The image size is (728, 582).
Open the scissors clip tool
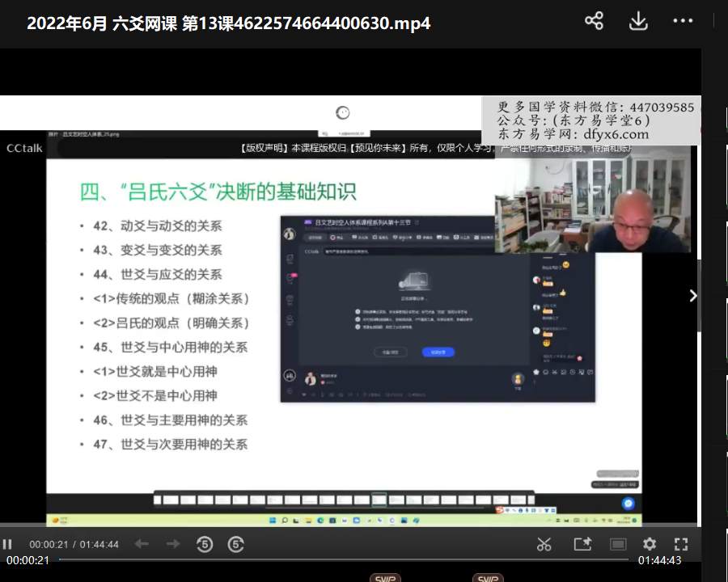[x=544, y=544]
